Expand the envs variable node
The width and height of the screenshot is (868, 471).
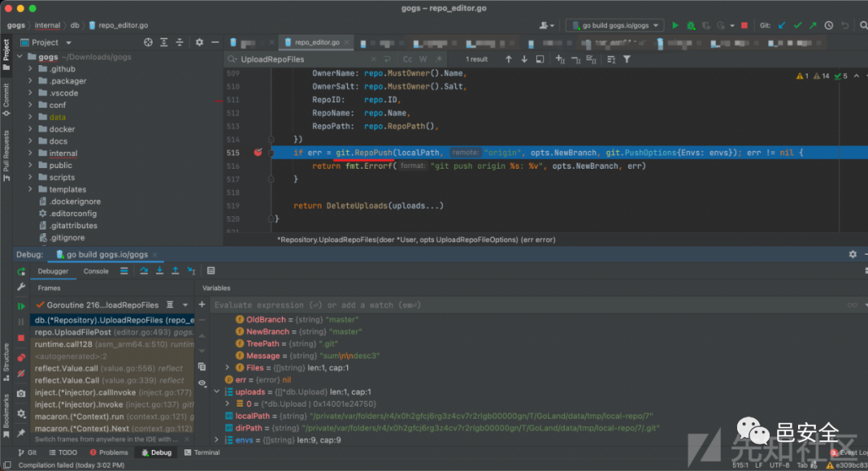click(x=216, y=440)
